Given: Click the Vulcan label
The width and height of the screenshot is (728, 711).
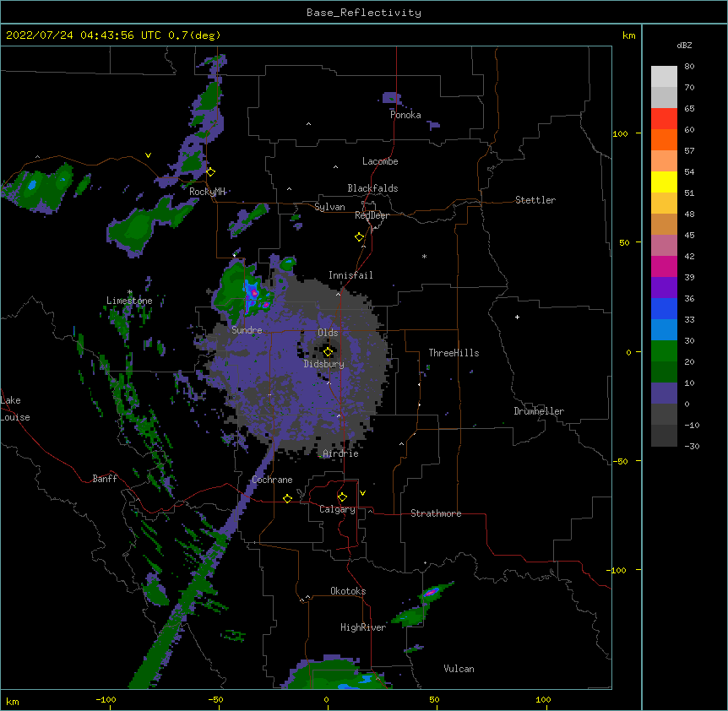Looking at the screenshot, I should coord(459,669).
